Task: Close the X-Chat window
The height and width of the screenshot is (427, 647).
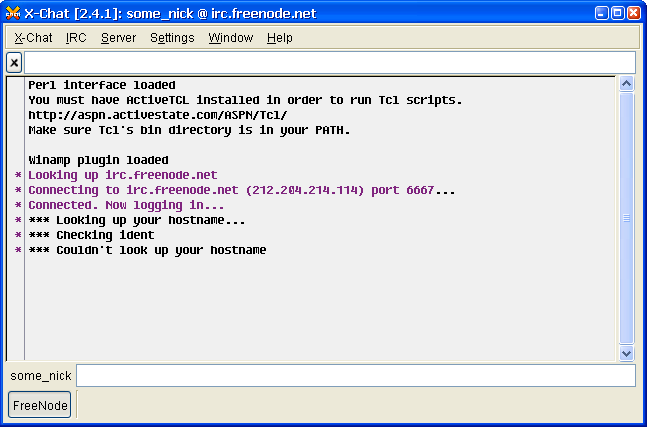Action: (634, 12)
